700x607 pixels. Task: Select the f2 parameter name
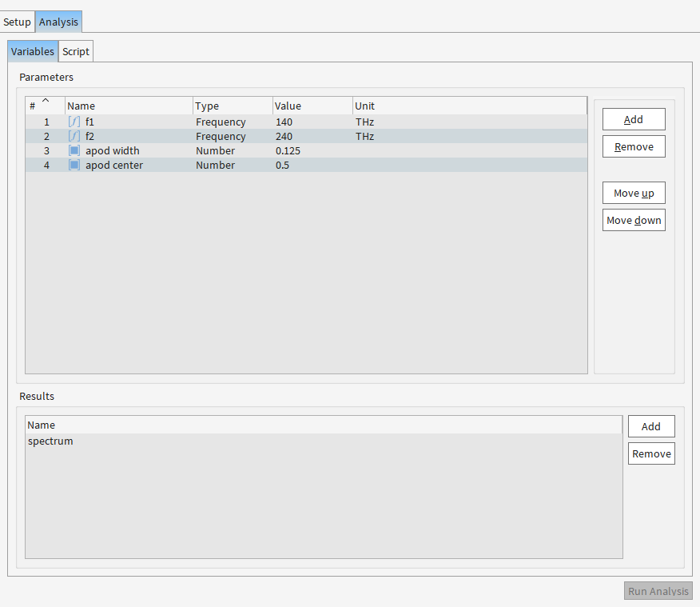click(x=89, y=136)
